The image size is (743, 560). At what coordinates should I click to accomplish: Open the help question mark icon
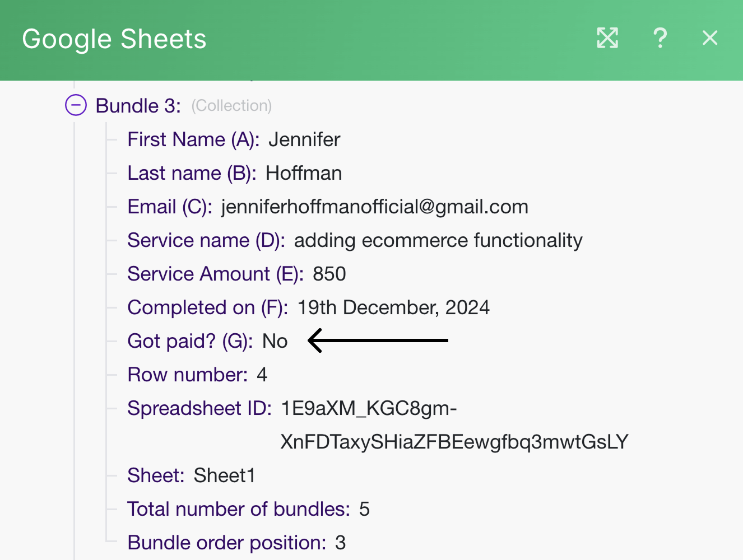(x=660, y=38)
